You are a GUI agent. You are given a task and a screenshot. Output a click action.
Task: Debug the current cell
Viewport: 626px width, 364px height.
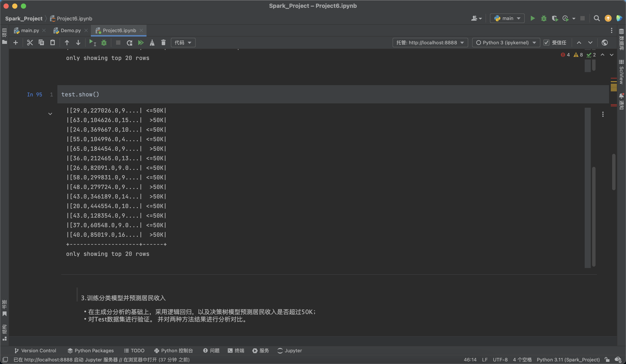click(104, 43)
